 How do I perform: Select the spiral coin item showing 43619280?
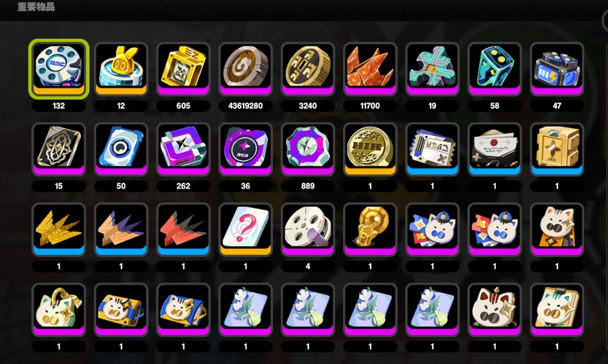point(246,69)
